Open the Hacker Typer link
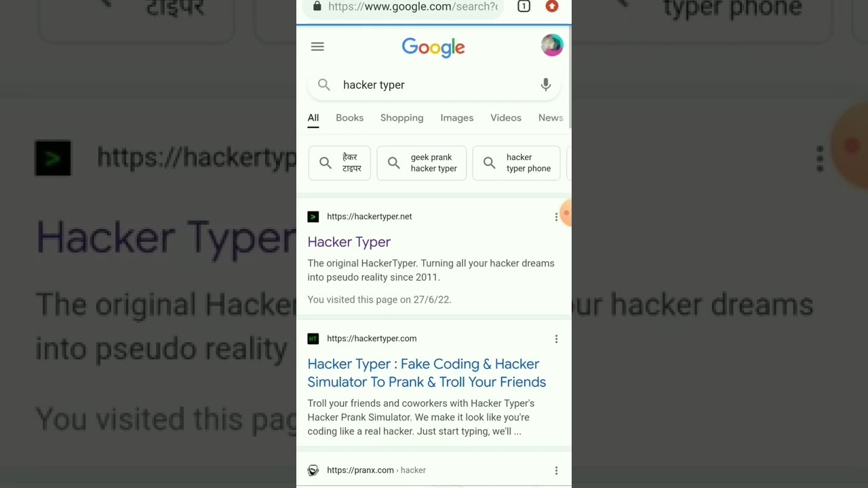Screen dimensions: 868x488 [349, 242]
